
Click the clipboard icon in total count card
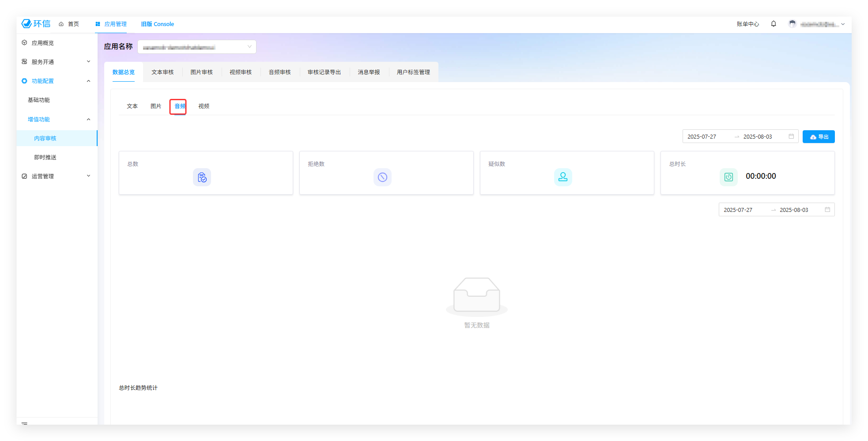202,177
